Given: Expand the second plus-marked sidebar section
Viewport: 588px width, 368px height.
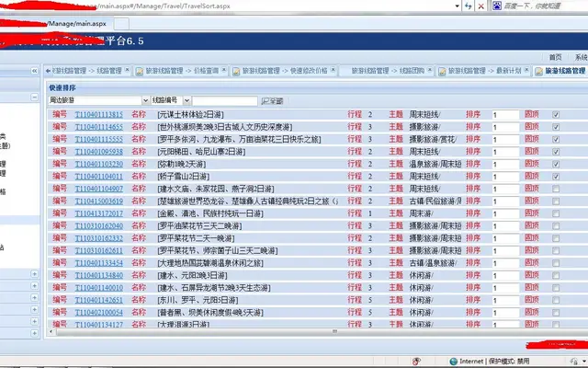Looking at the screenshot, I should pyautogui.click(x=34, y=286).
